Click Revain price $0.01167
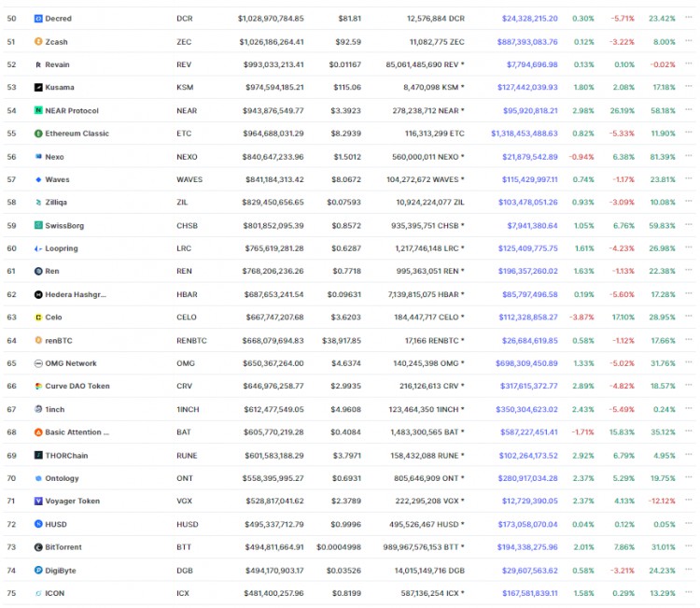Image resolution: width=700 pixels, height=608 pixels. click(x=344, y=64)
